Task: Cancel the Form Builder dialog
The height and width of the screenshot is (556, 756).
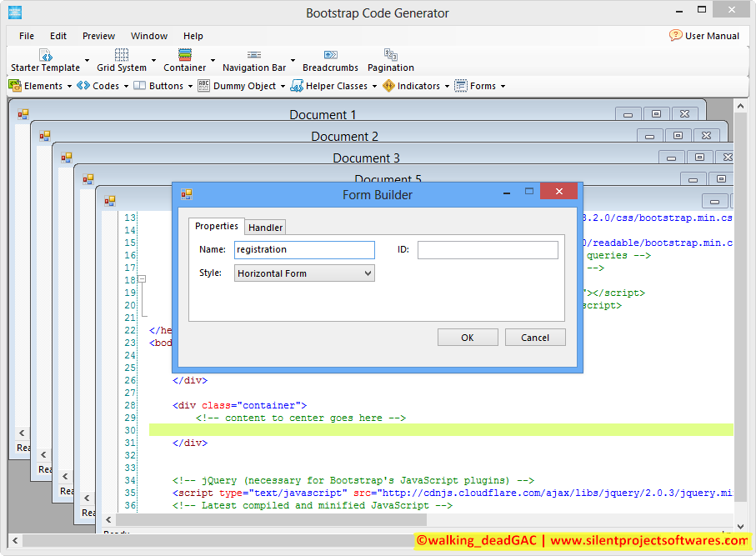Action: point(535,338)
